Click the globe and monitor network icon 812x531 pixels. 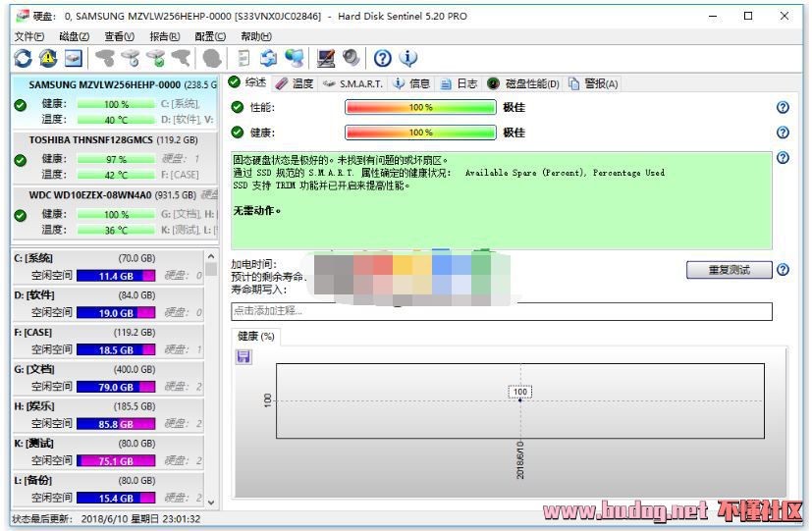(294, 59)
